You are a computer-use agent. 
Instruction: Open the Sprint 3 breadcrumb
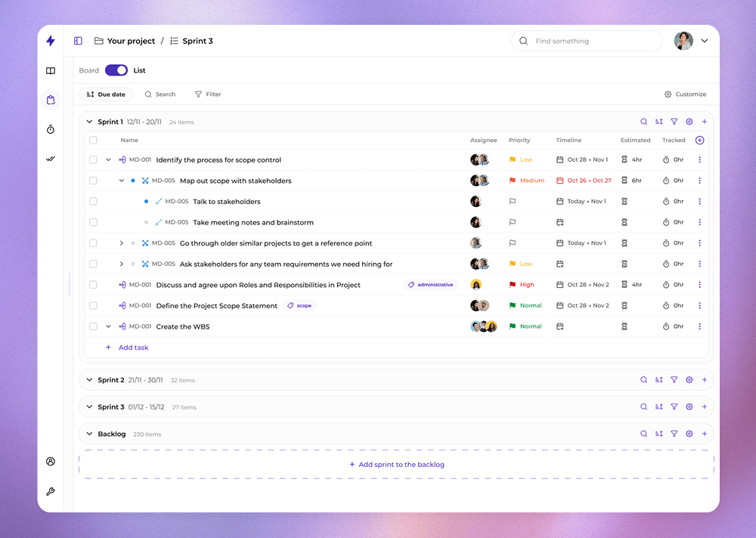click(x=192, y=41)
